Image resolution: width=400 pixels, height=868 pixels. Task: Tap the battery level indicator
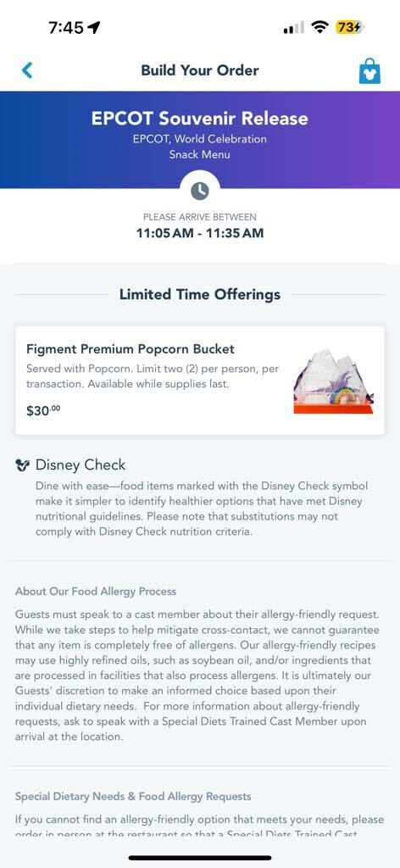[x=350, y=26]
